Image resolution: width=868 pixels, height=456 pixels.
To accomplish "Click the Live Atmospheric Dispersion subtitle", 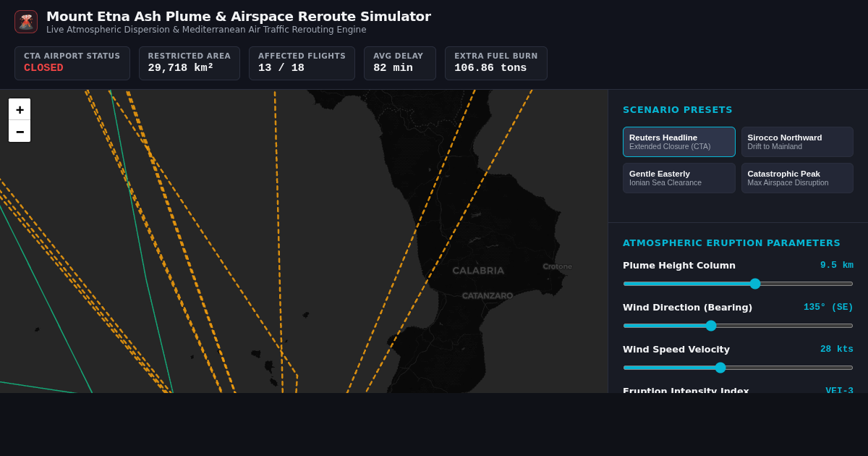I will pyautogui.click(x=206, y=30).
